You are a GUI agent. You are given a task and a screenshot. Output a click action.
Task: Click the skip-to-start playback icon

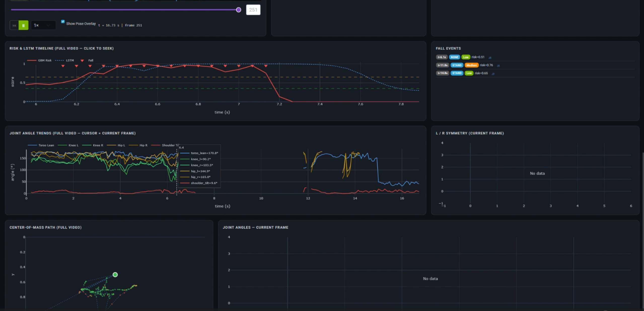(x=14, y=25)
